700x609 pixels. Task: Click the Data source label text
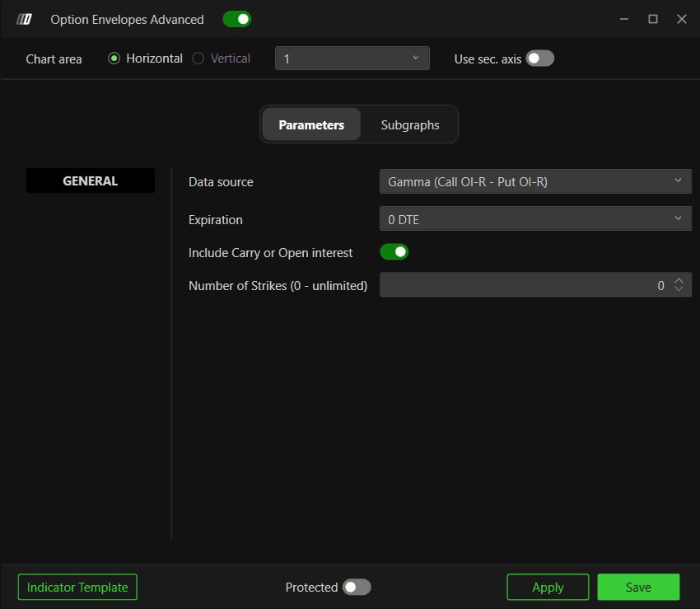[x=221, y=182]
